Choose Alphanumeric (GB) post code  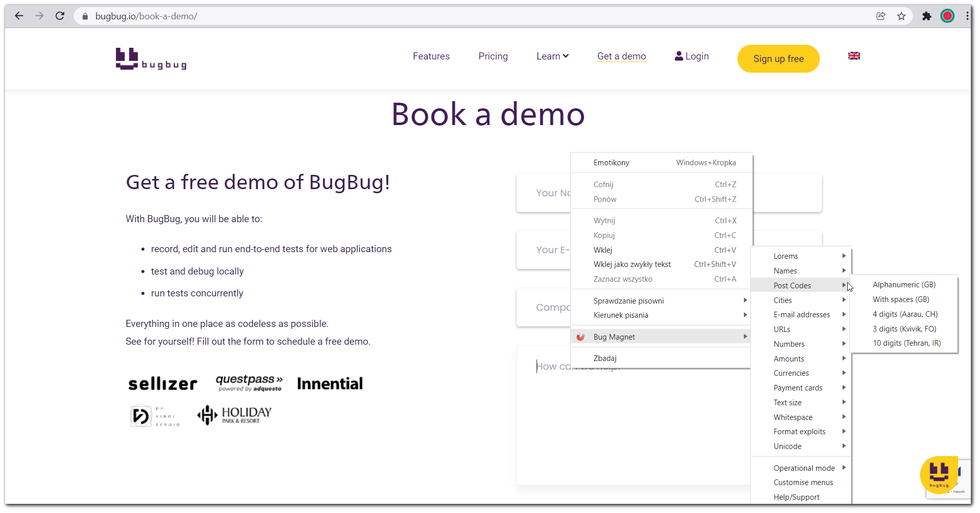[x=904, y=285]
